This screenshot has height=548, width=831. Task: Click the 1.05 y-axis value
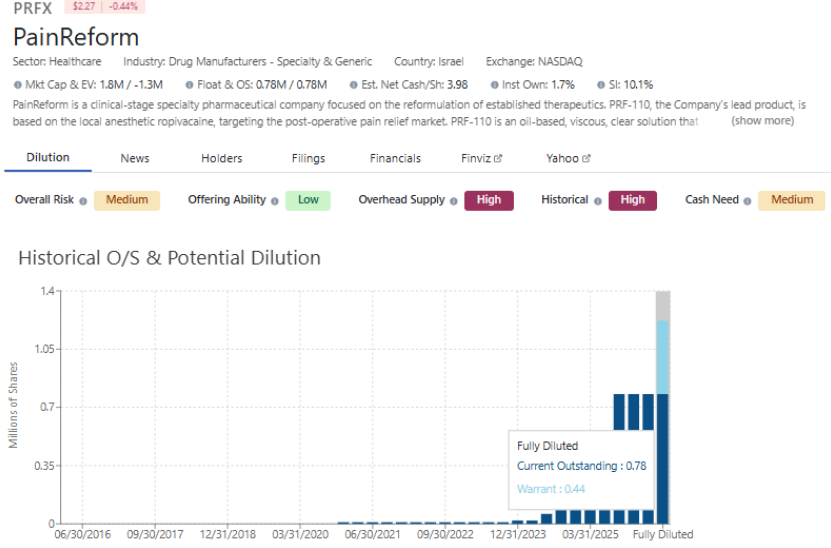pyautogui.click(x=45, y=349)
